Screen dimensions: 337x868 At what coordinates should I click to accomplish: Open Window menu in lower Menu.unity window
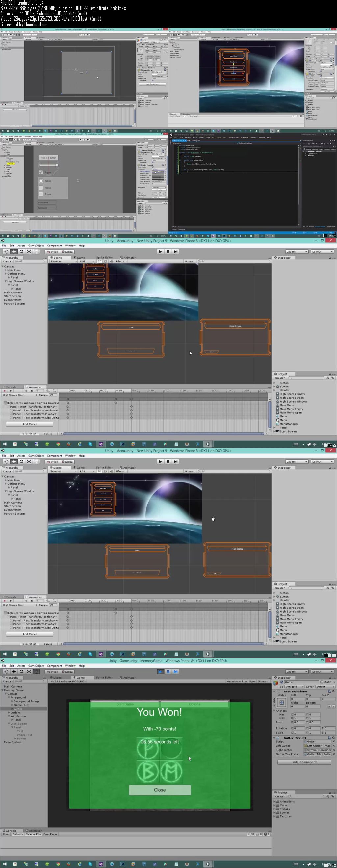pos(70,456)
